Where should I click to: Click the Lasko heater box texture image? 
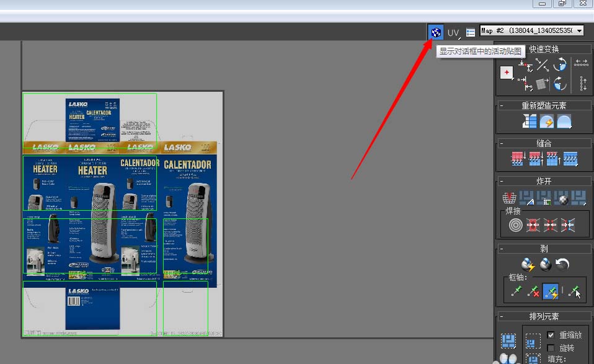tap(123, 214)
